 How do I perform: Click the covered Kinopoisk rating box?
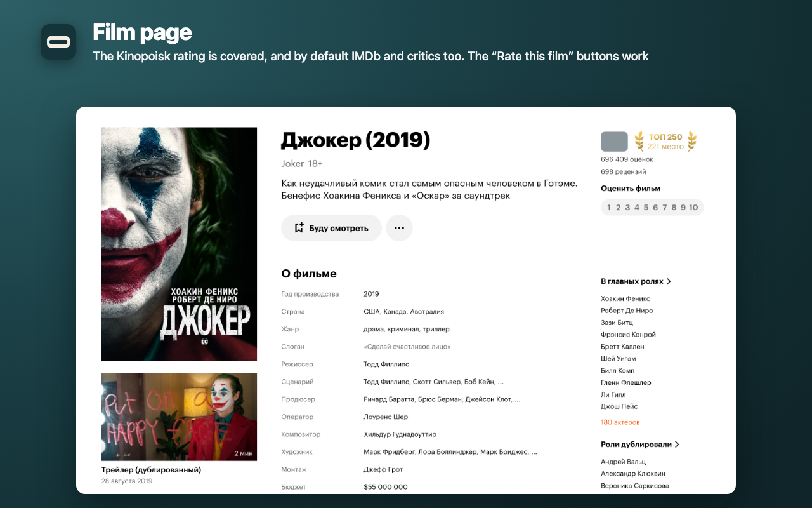click(x=614, y=142)
